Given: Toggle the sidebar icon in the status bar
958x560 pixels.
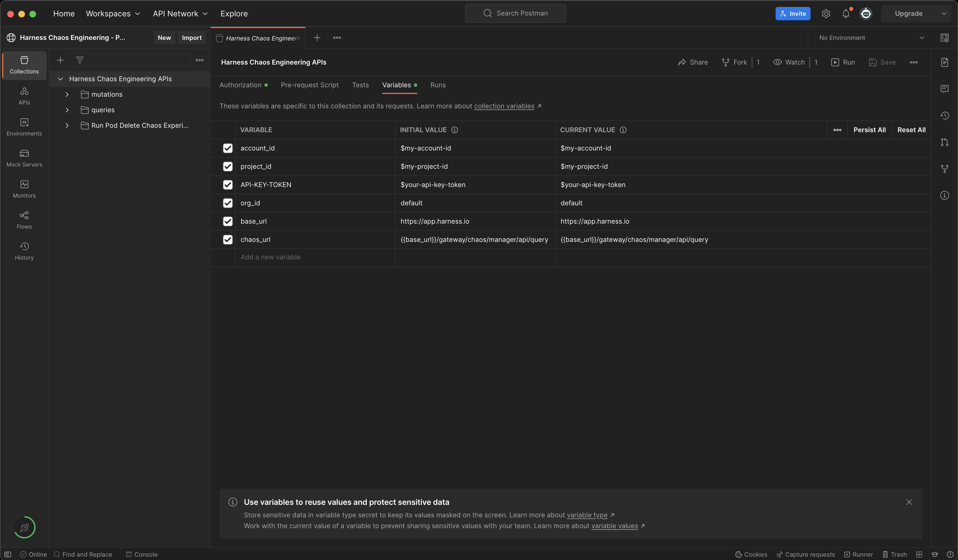Looking at the screenshot, I should tap(7, 554).
